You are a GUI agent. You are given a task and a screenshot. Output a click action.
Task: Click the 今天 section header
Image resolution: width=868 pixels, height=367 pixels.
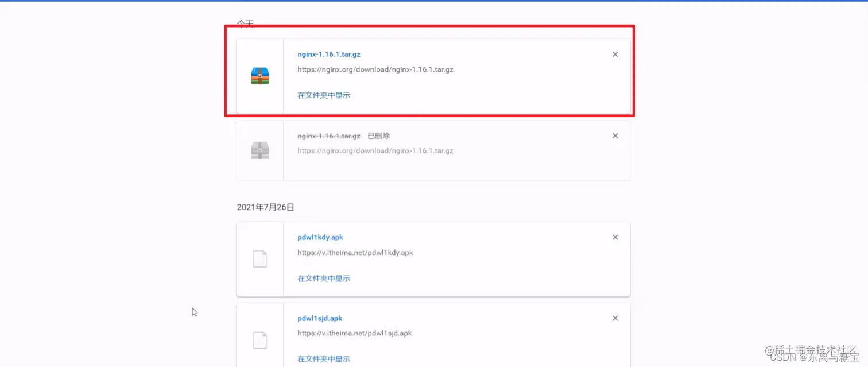tap(245, 24)
